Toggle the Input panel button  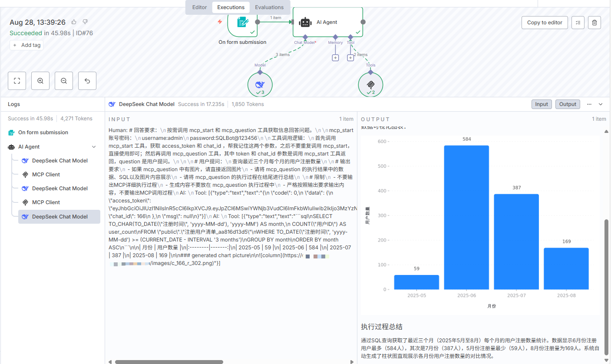(542, 104)
